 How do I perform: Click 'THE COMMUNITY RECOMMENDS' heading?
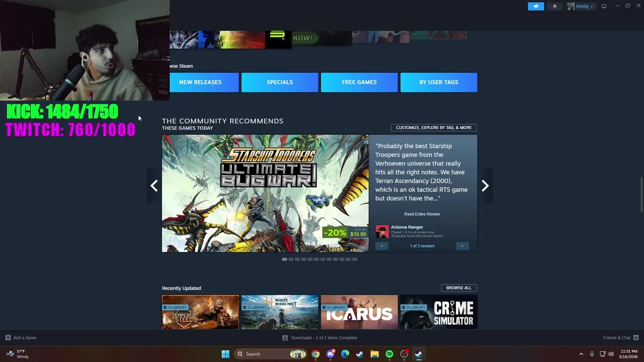pyautogui.click(x=222, y=121)
